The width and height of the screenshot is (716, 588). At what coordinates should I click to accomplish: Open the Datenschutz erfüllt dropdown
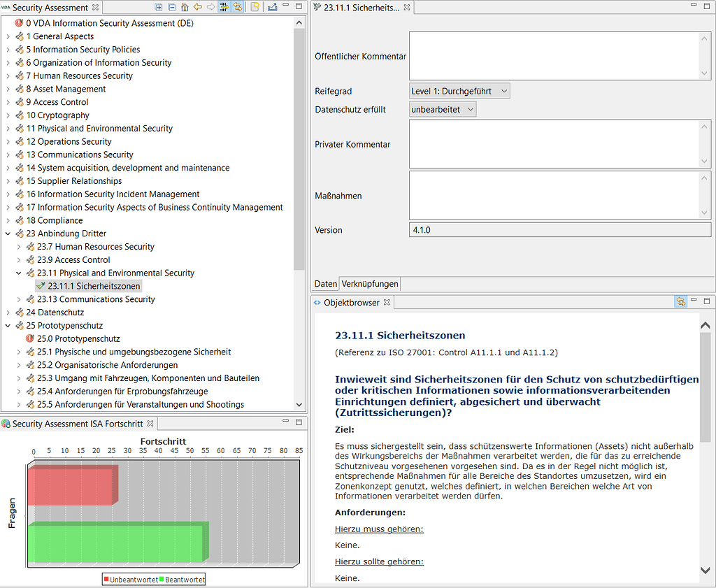[442, 109]
